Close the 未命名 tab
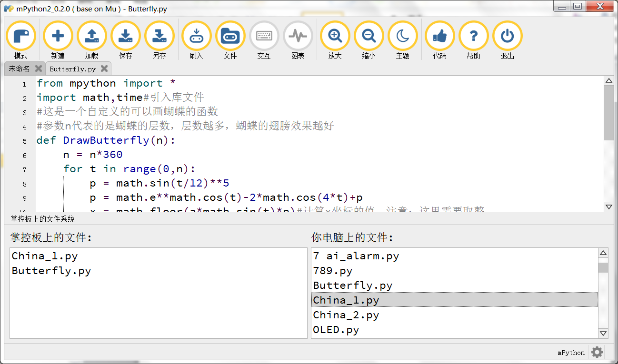Image resolution: width=618 pixels, height=364 pixels. coord(39,69)
